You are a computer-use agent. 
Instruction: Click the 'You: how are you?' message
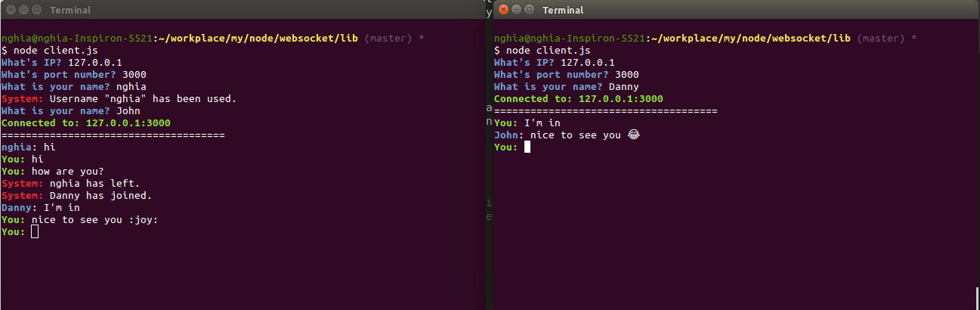(53, 171)
